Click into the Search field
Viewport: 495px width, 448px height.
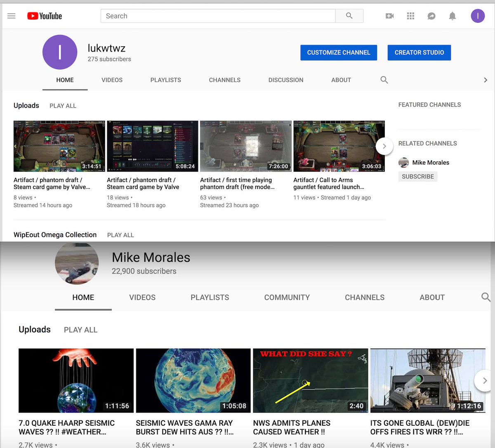pyautogui.click(x=218, y=16)
